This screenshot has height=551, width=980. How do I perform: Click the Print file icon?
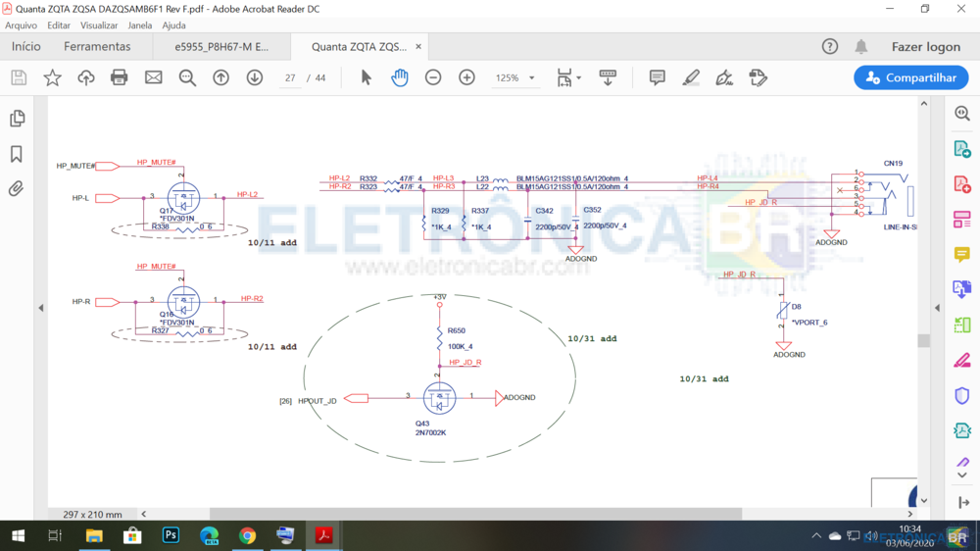[x=120, y=77]
